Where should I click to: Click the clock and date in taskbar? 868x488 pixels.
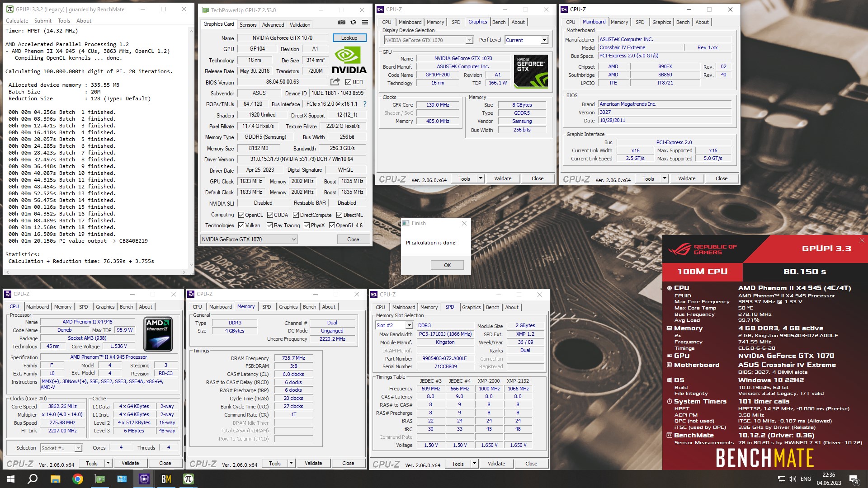(829, 479)
